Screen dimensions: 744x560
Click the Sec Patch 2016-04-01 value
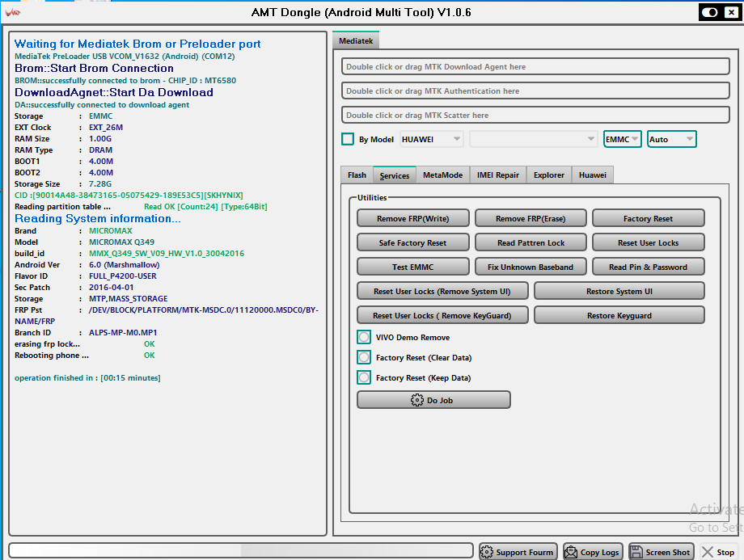click(111, 288)
